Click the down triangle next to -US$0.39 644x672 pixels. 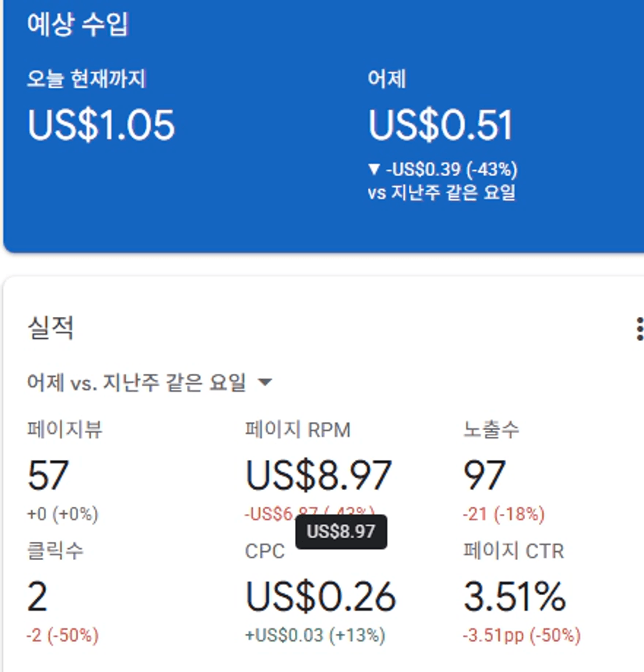374,169
